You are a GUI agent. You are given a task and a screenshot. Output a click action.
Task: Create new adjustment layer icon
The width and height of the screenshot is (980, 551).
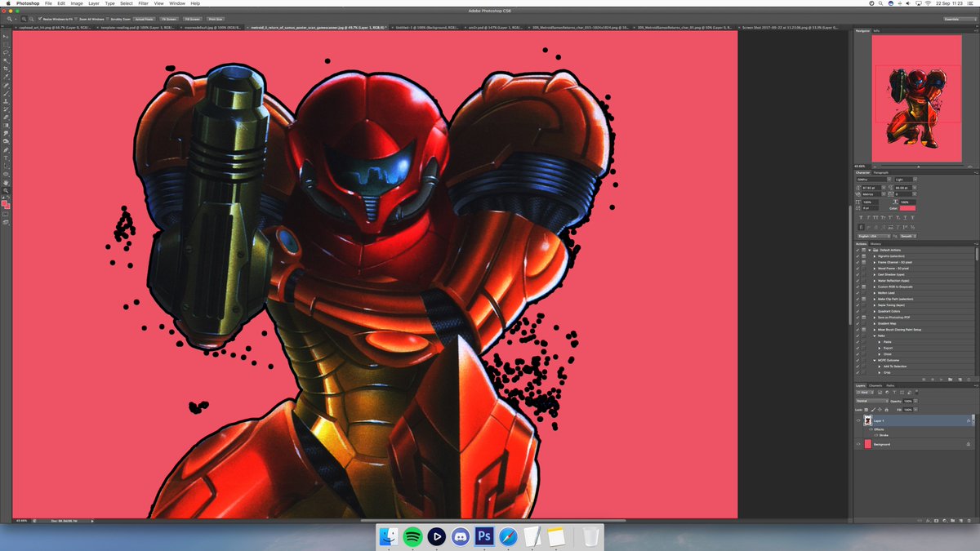point(945,521)
